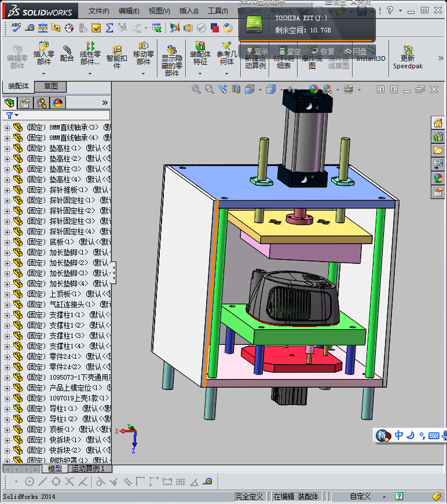Open the Compare Documents squares icon

click(x=214, y=28)
